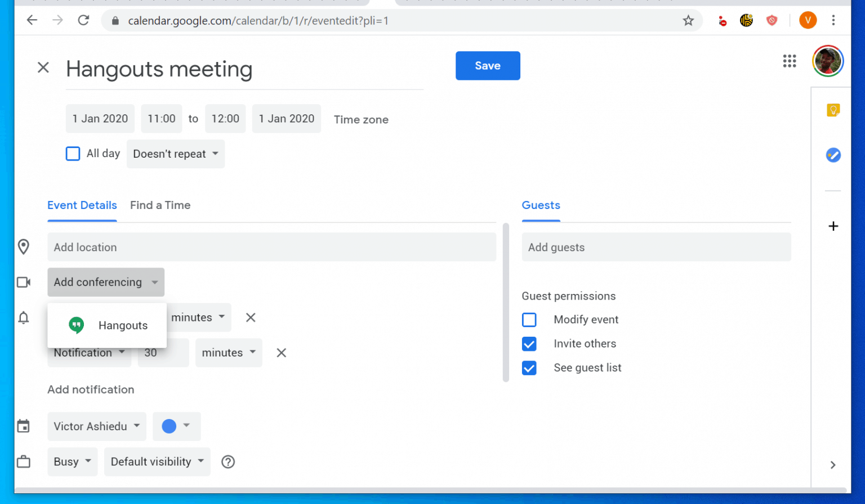Screen dimensions: 865x504
Task: Open the Busy availability dropdown
Action: pos(72,462)
